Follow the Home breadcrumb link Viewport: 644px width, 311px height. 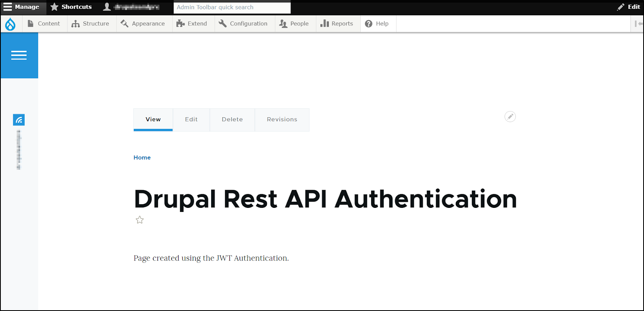pos(142,158)
